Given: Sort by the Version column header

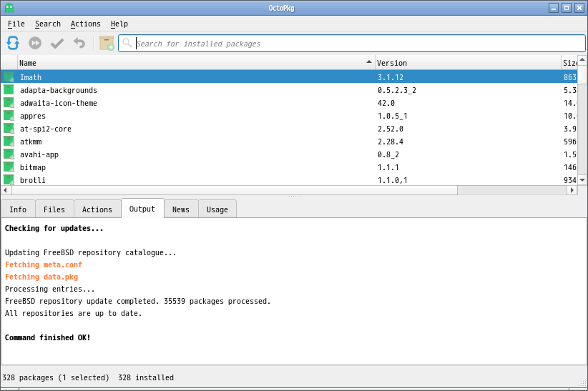Looking at the screenshot, I should (x=468, y=63).
